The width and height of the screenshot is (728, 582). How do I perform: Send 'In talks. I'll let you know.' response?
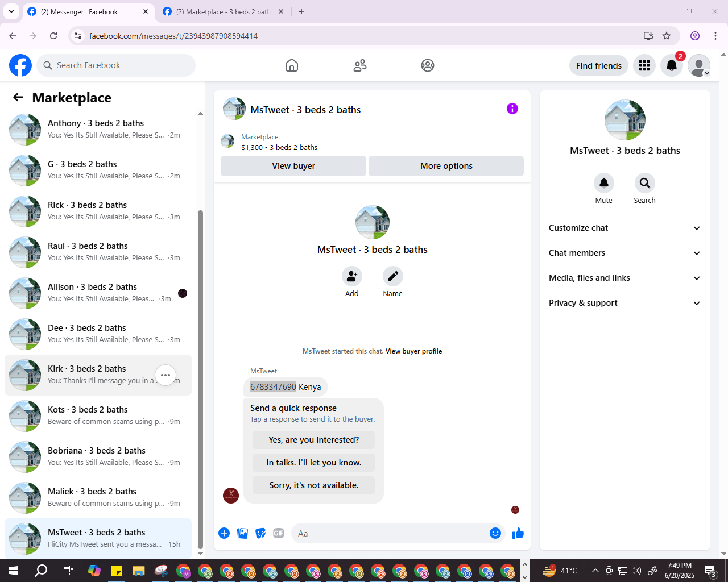click(x=314, y=463)
